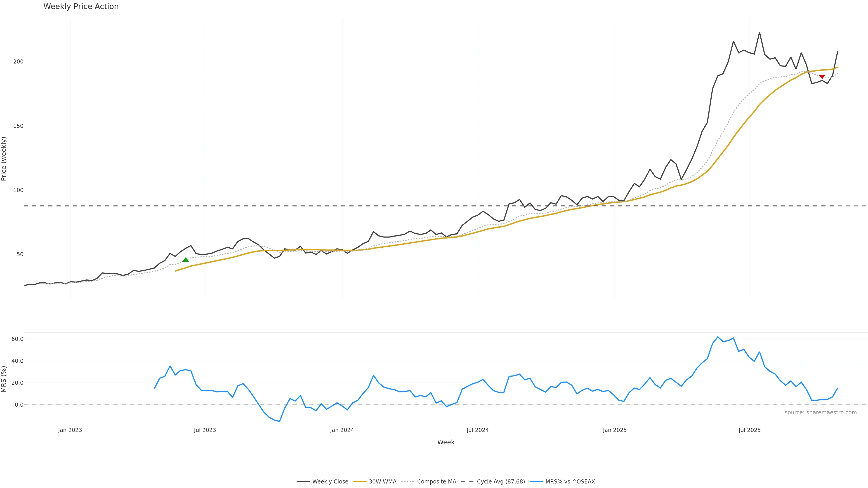Viewport: 868px width, 488px height.
Task: Click the 60.0 MRS axis tick label
Action: (17, 339)
